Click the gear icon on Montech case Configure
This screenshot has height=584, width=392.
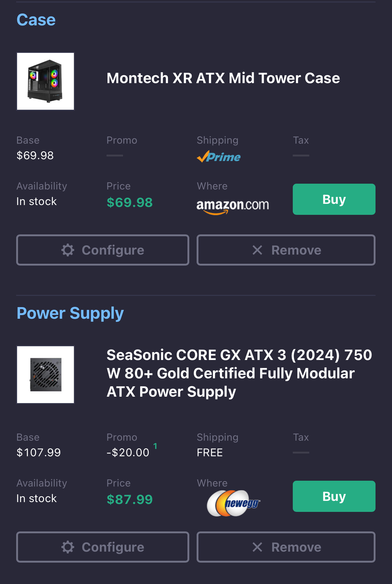68,250
